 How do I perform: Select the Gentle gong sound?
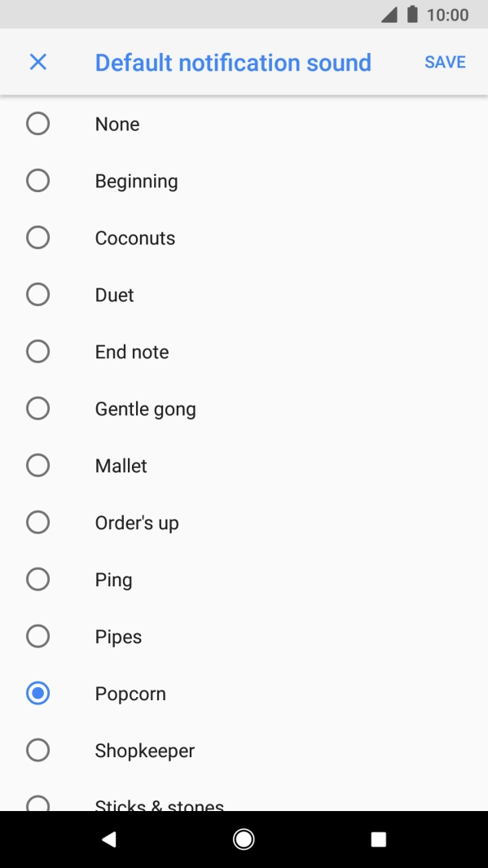(x=37, y=408)
